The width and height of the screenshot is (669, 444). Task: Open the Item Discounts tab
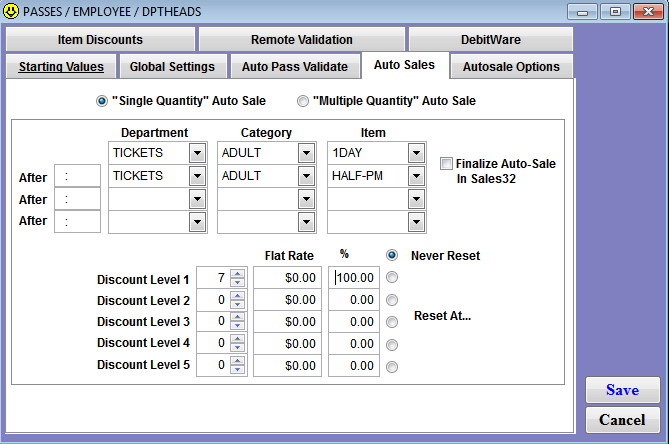pyautogui.click(x=100, y=40)
